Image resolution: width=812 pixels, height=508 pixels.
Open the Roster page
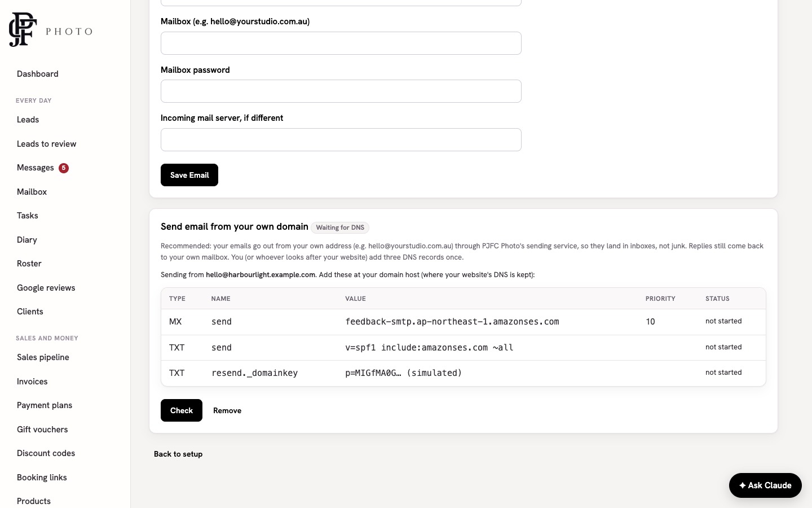[x=29, y=264]
